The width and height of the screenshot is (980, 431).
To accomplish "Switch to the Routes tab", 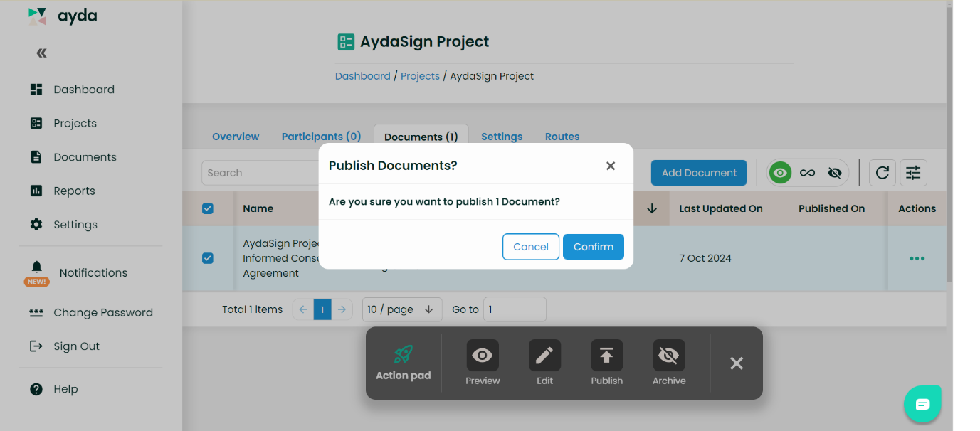I will tap(562, 137).
